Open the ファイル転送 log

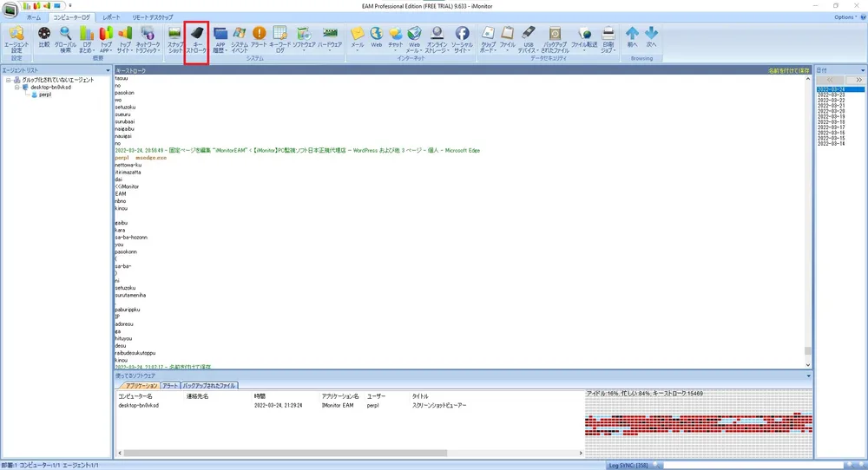point(584,39)
